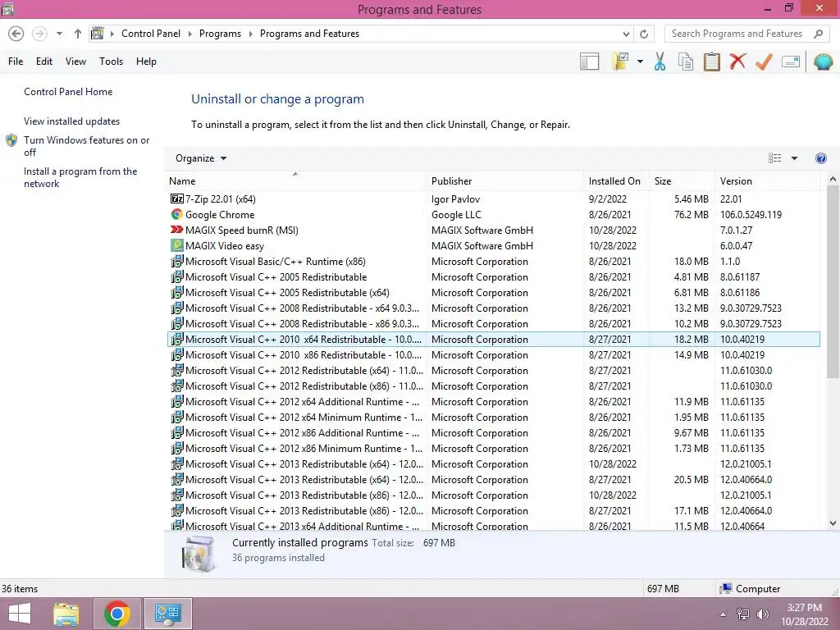Click the orange checkmark toolbar icon
The image size is (840, 630).
pyautogui.click(x=764, y=62)
